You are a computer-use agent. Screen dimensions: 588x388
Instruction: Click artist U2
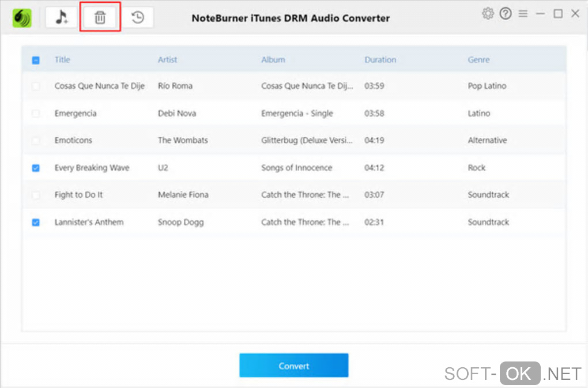[x=163, y=168]
